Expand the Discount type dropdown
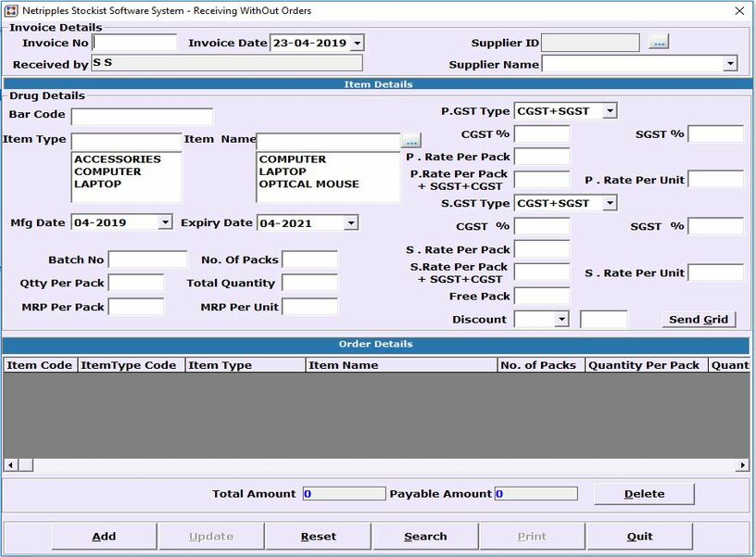This screenshot has width=756, height=557. click(x=561, y=319)
